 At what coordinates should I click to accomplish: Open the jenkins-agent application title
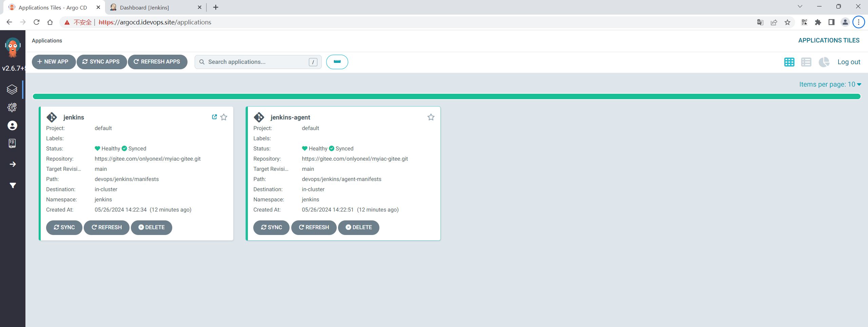pyautogui.click(x=290, y=117)
